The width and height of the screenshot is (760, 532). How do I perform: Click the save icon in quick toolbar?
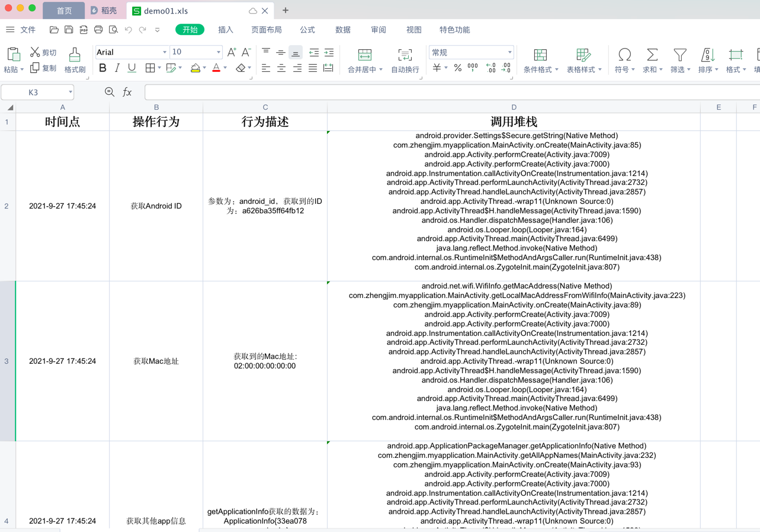point(69,30)
